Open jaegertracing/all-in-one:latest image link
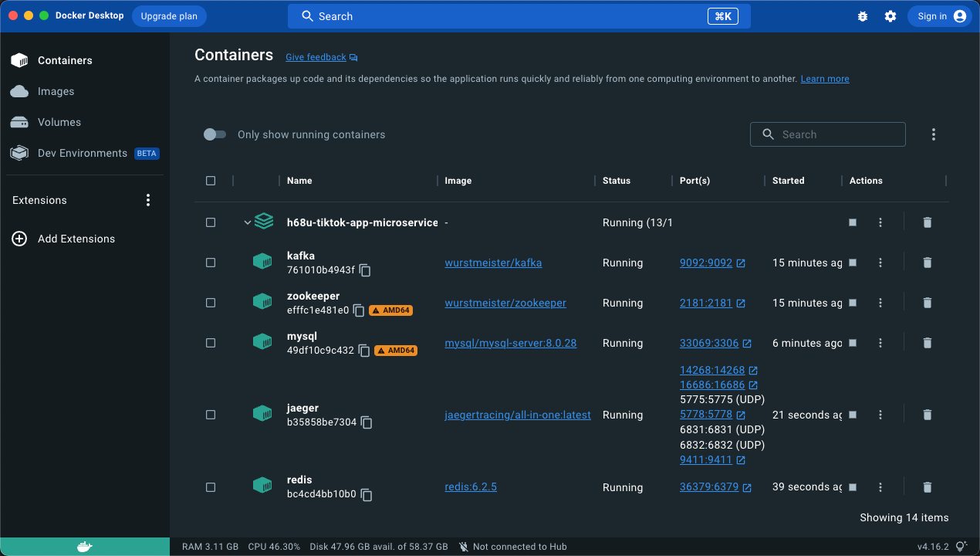The height and width of the screenshot is (556, 980). (x=518, y=415)
